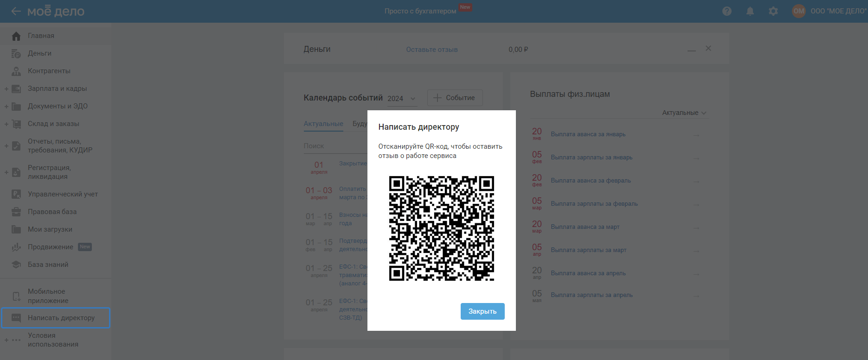Click the Правовая база briefcase icon
The image size is (868, 360).
pyautogui.click(x=16, y=212)
